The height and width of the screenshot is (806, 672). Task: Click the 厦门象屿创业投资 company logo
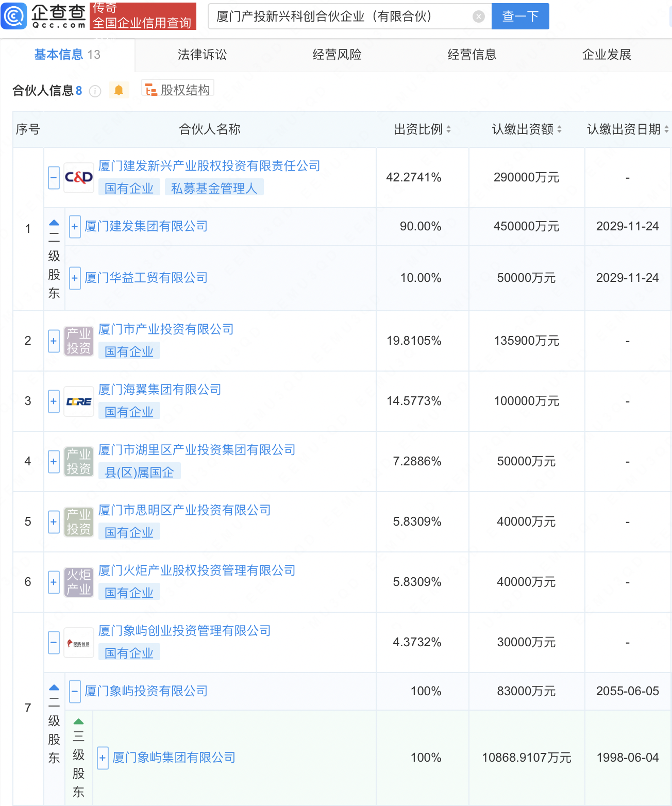coord(78,643)
